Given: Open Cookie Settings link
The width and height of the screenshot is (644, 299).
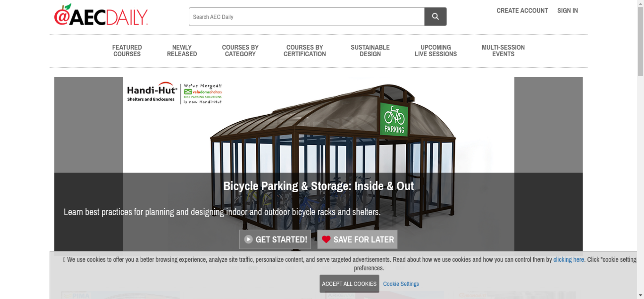Looking at the screenshot, I should 401,284.
